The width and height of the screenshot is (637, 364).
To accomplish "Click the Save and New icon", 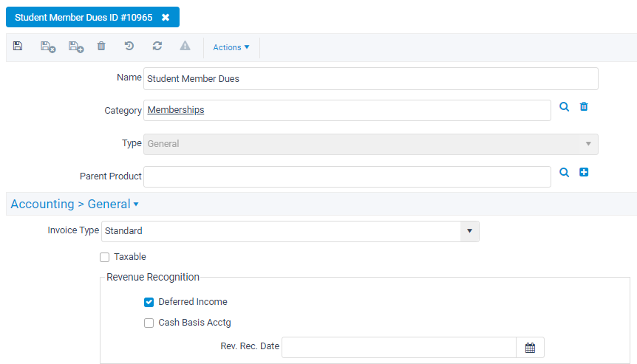I will pyautogui.click(x=76, y=47).
